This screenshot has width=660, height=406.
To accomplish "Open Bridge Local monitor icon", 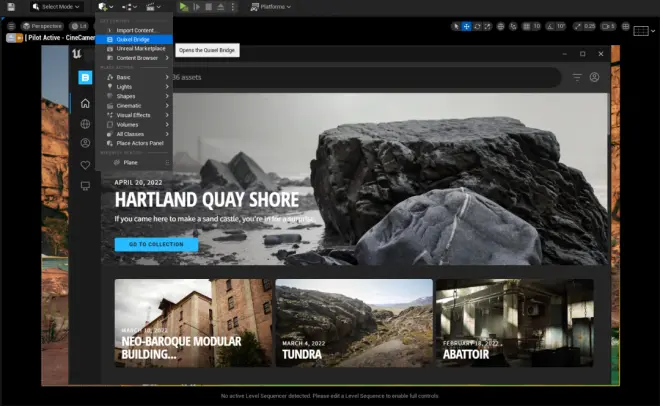I will click(x=85, y=186).
